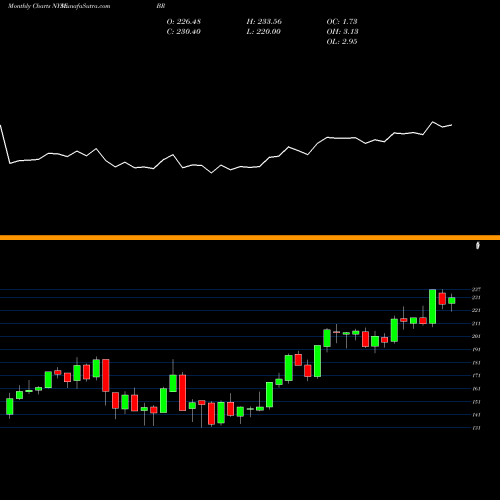The width and height of the screenshot is (500, 500).
Task: Select the OL: 2.95 statistic
Action: coord(342,42)
